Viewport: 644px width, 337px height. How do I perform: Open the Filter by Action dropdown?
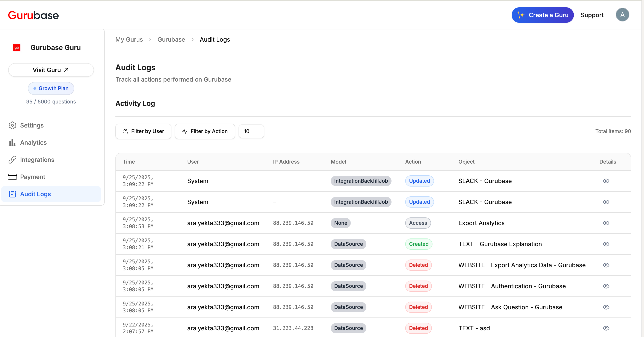205,131
